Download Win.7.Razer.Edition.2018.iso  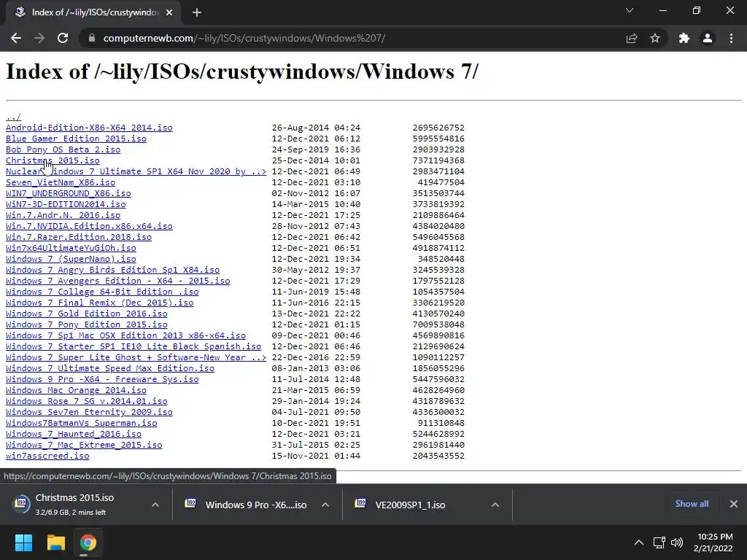[x=79, y=237]
